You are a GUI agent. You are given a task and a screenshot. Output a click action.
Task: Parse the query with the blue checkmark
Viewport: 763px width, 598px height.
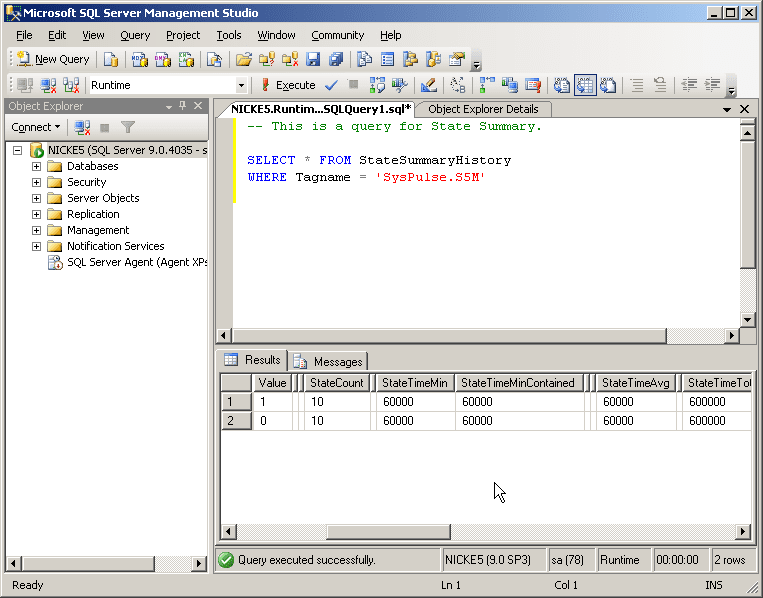coord(331,85)
